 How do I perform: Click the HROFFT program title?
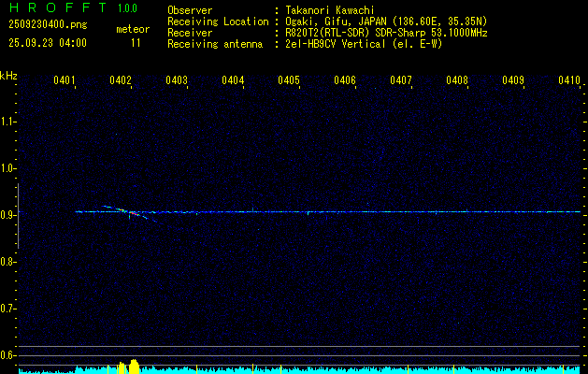45,9
